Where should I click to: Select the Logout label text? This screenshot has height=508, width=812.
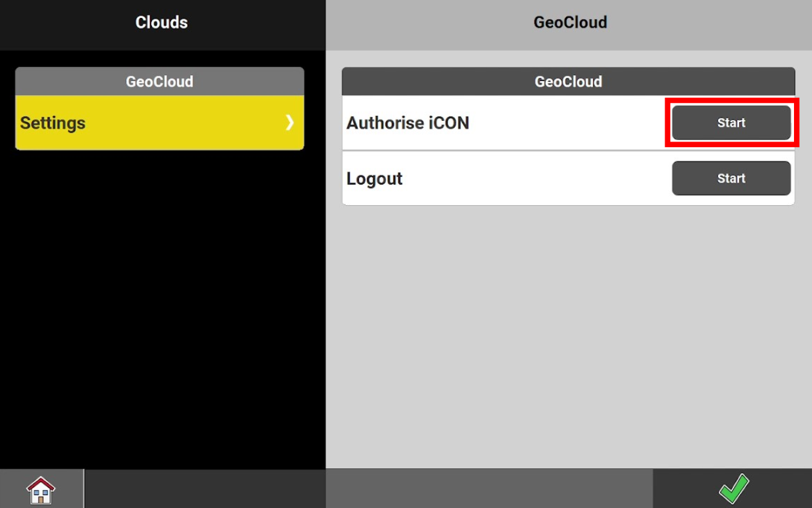374,178
